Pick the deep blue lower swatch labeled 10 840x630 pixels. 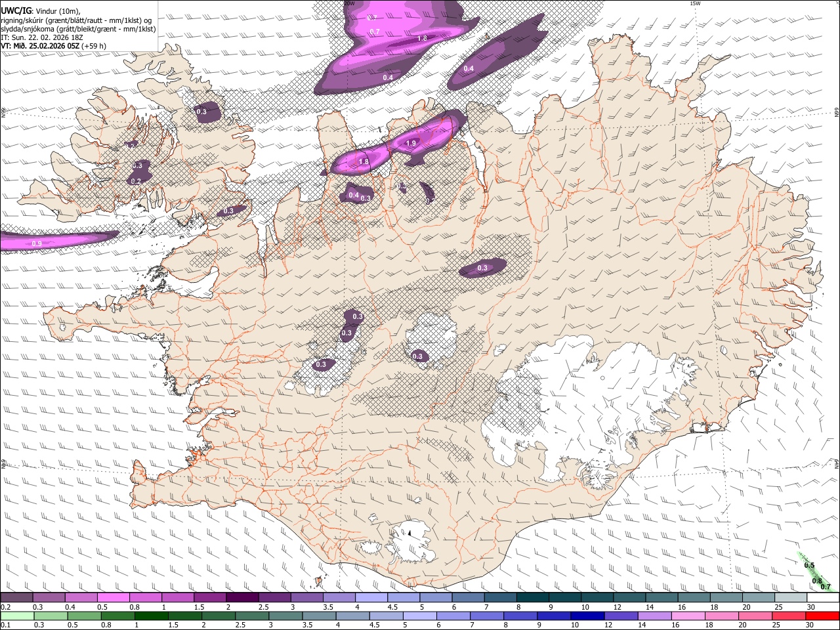pos(587,616)
